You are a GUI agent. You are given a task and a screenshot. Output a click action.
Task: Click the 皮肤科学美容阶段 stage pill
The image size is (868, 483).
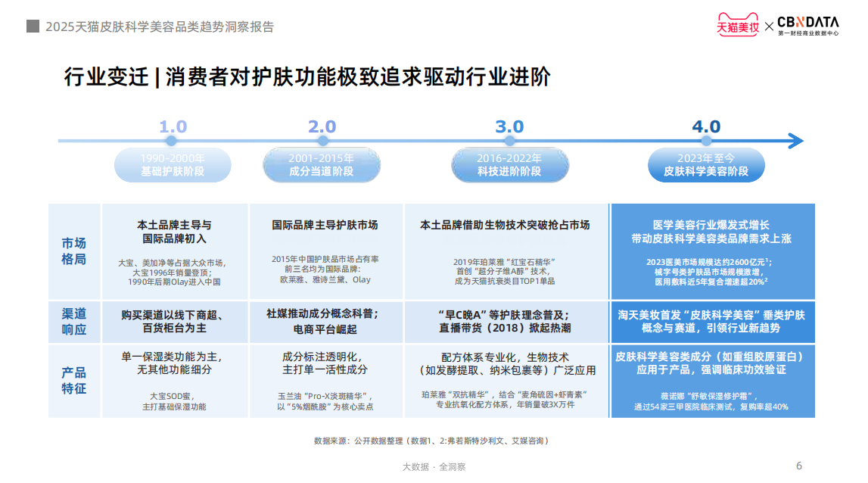[706, 165]
